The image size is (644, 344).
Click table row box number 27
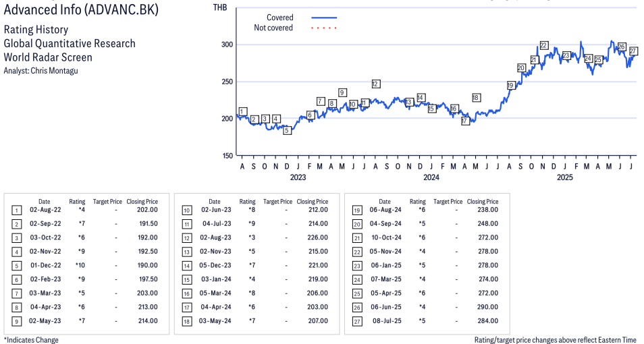[x=357, y=322]
